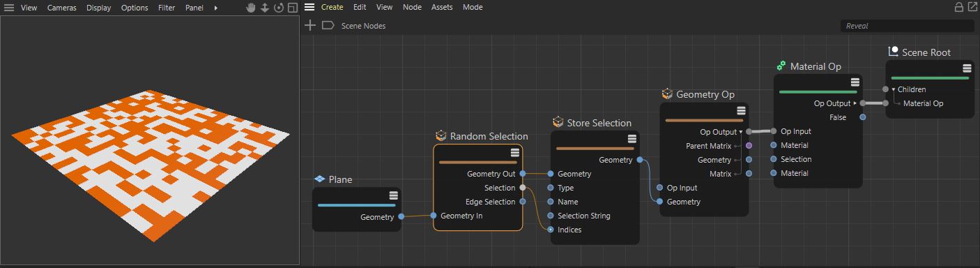The image size is (980, 268).
Task: Open the Store Selection node's menu button
Action: pos(632,139)
